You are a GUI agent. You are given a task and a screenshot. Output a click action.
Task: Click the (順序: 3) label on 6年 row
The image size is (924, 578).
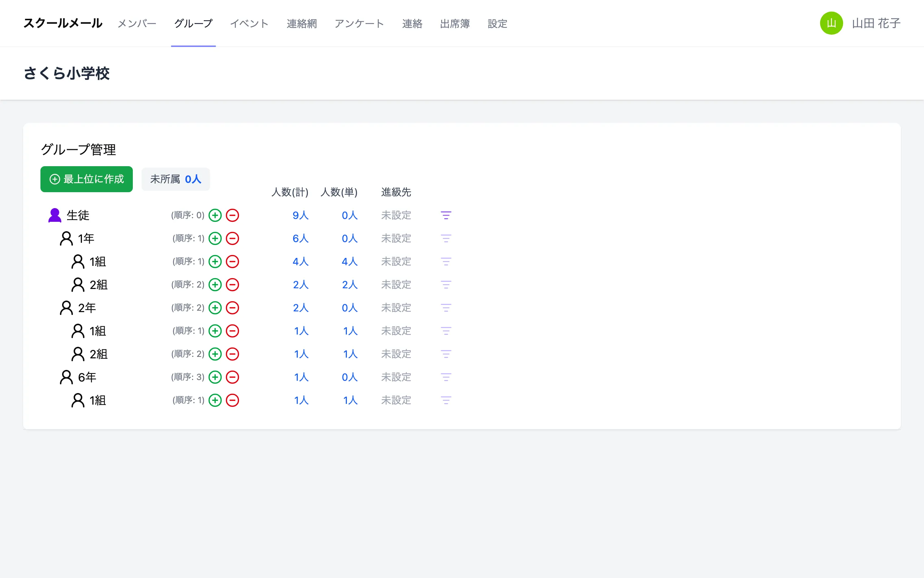pyautogui.click(x=187, y=377)
